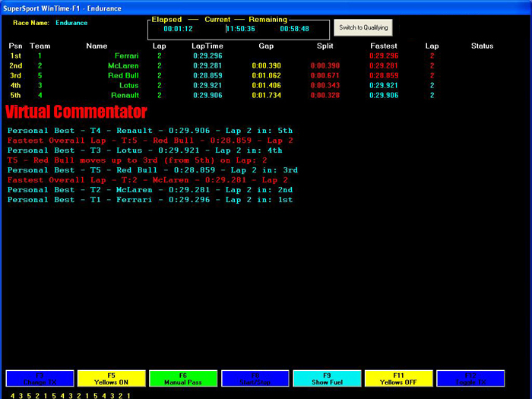Click lap time 0:28.859 in the standings table
Image resolution: width=532 pixels, height=399 pixels.
(x=207, y=75)
